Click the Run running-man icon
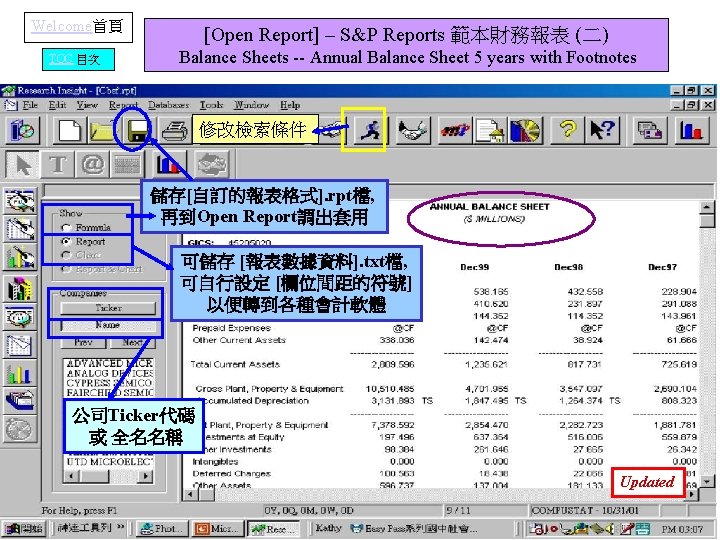 [369, 130]
